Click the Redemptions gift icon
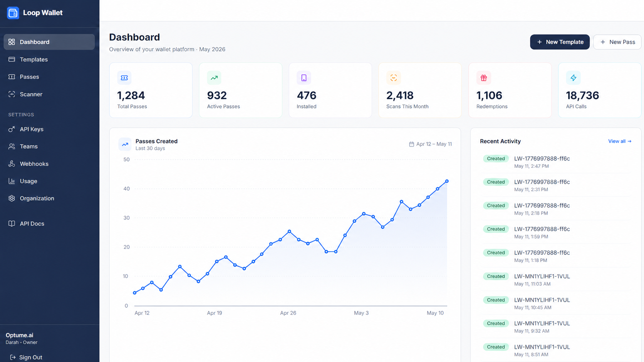The height and width of the screenshot is (362, 644). tap(484, 78)
